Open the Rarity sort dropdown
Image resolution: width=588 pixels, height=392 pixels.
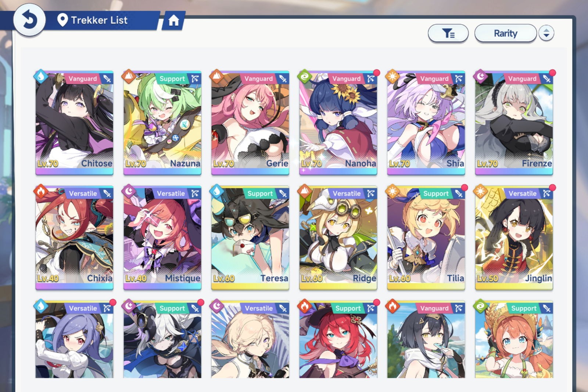pyautogui.click(x=505, y=33)
